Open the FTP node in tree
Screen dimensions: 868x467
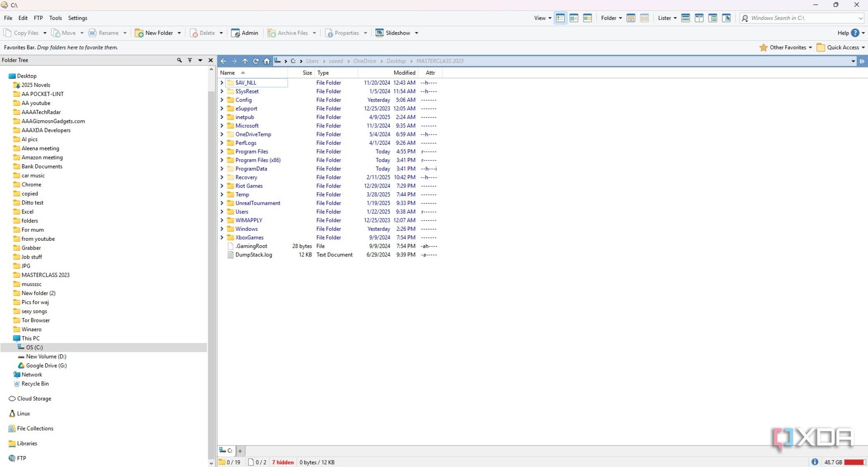click(x=21, y=458)
